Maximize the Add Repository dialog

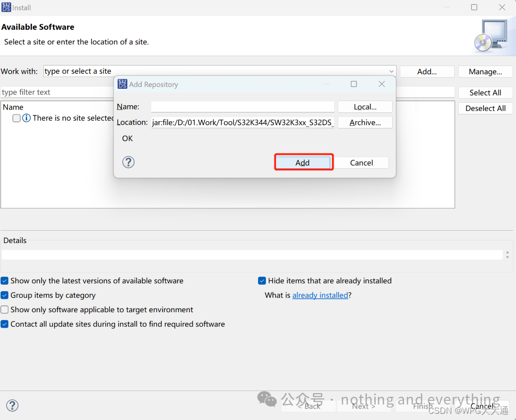[x=354, y=84]
